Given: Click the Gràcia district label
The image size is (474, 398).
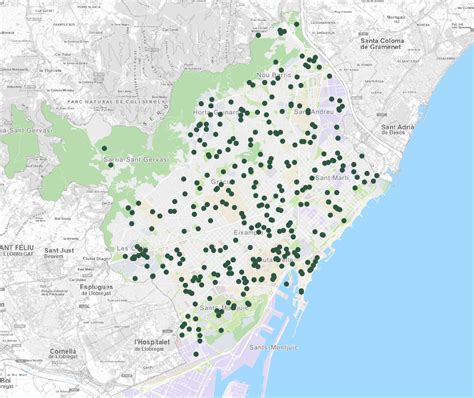Looking at the screenshot, I should click(x=220, y=182).
